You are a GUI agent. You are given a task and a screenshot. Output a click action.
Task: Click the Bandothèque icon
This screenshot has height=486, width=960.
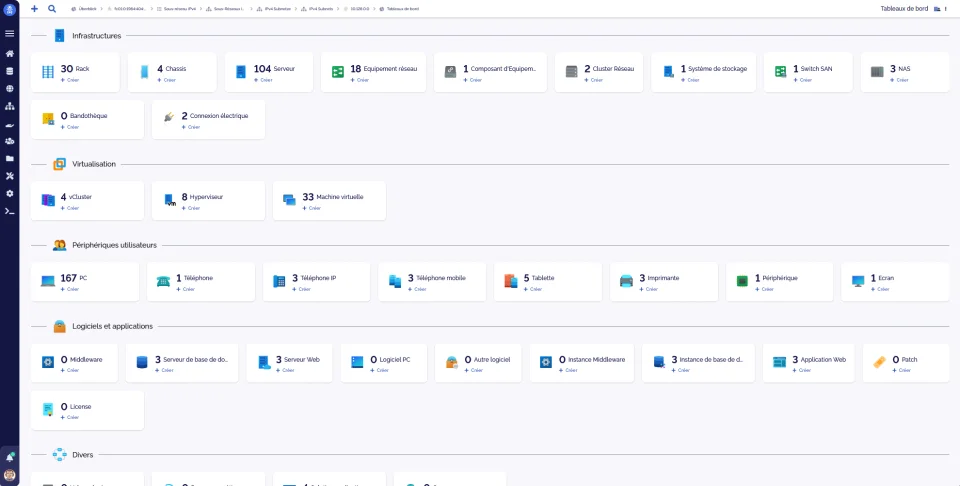48,119
